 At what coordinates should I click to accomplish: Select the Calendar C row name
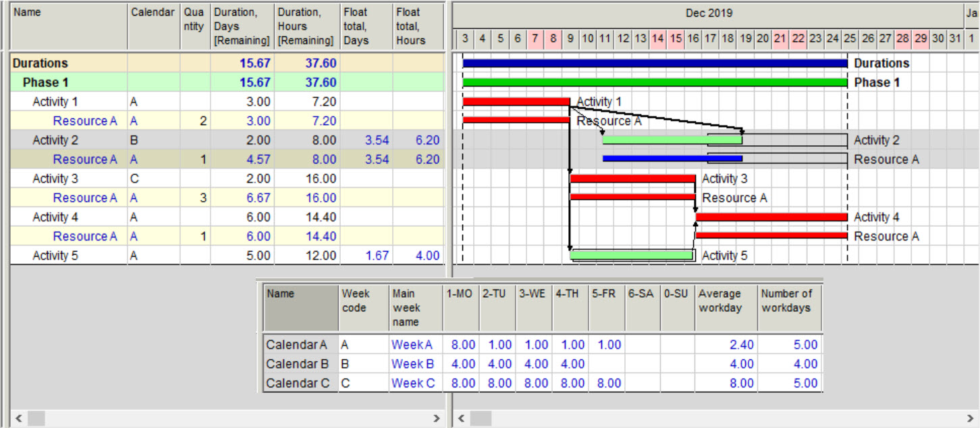coord(298,383)
